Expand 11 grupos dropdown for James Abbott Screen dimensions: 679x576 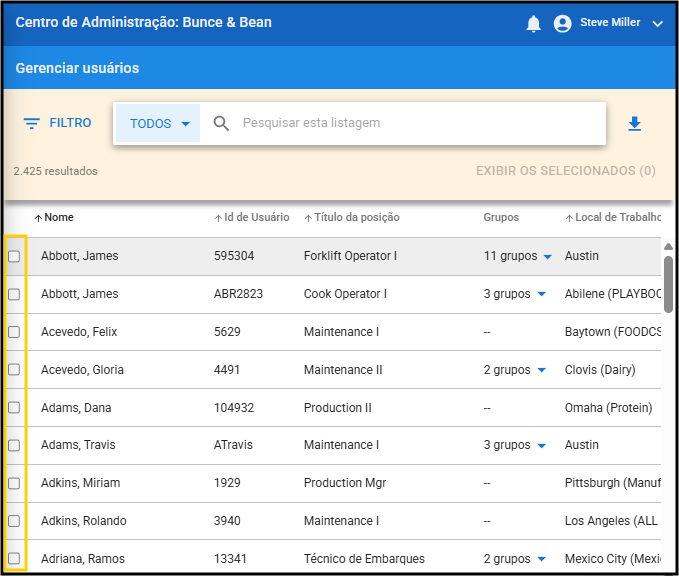(547, 257)
